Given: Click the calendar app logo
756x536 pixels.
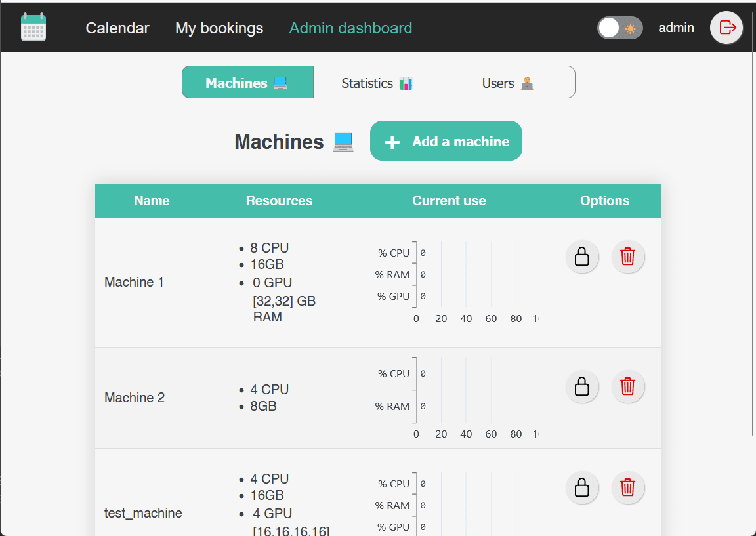Looking at the screenshot, I should tap(33, 28).
